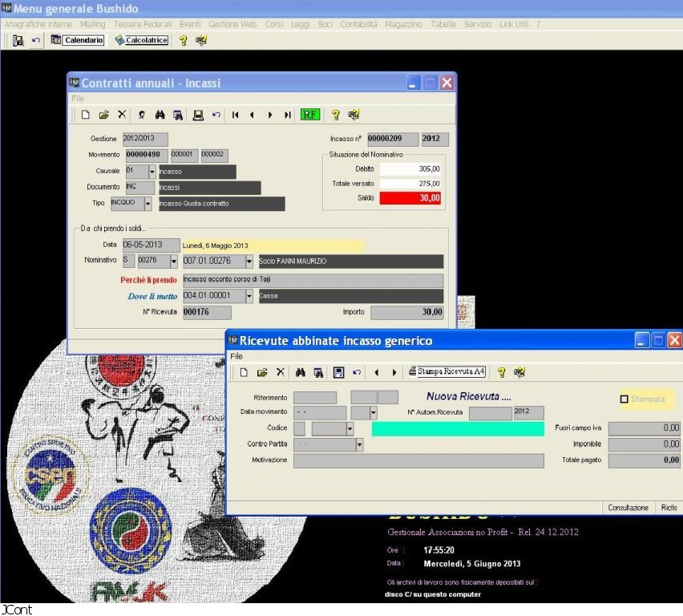Image resolution: width=683 pixels, height=616 pixels.
Task: Click delete X icon in Incassi toolbar
Action: click(122, 115)
